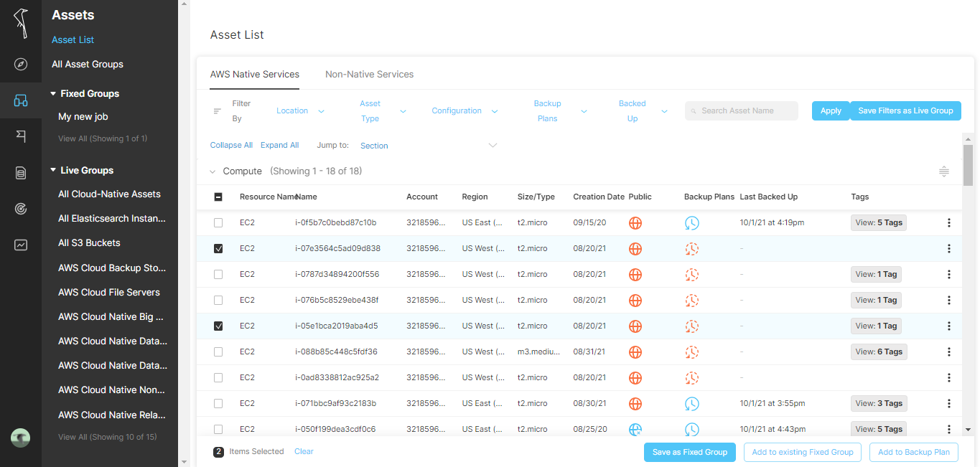Check the box for i-088b85c448c5fdf36
Viewport: 980px width, 467px height.
pyautogui.click(x=218, y=352)
